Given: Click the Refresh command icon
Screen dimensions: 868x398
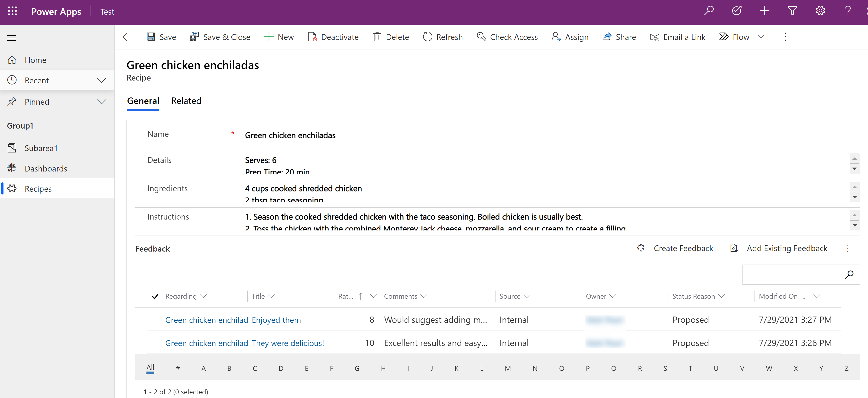Looking at the screenshot, I should pyautogui.click(x=427, y=37).
